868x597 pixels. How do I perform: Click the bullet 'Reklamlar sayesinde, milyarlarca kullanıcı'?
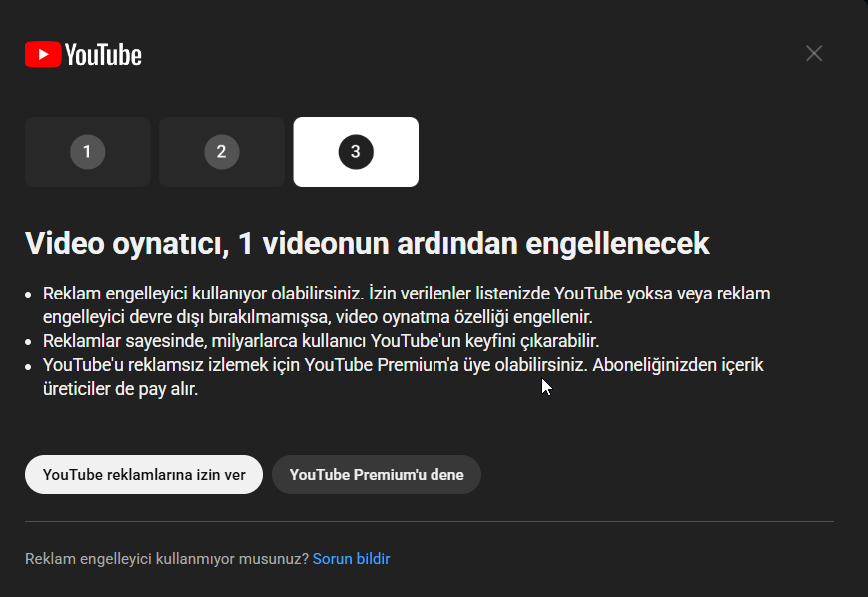coord(321,340)
